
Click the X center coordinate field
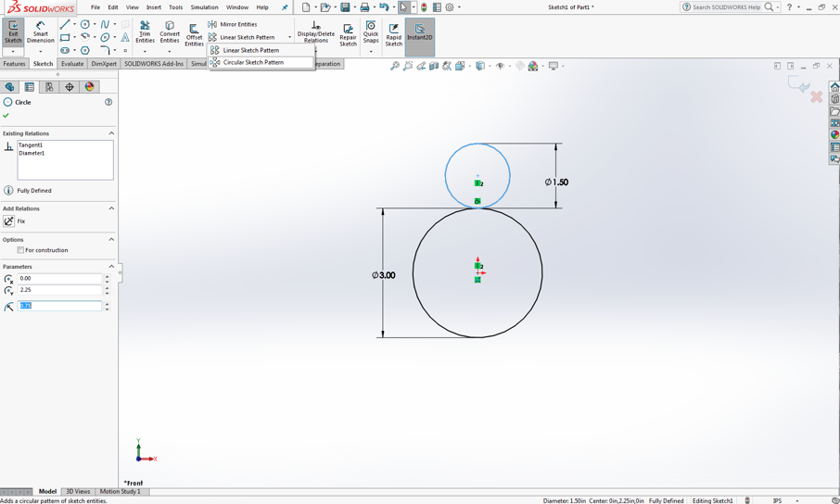coord(59,279)
